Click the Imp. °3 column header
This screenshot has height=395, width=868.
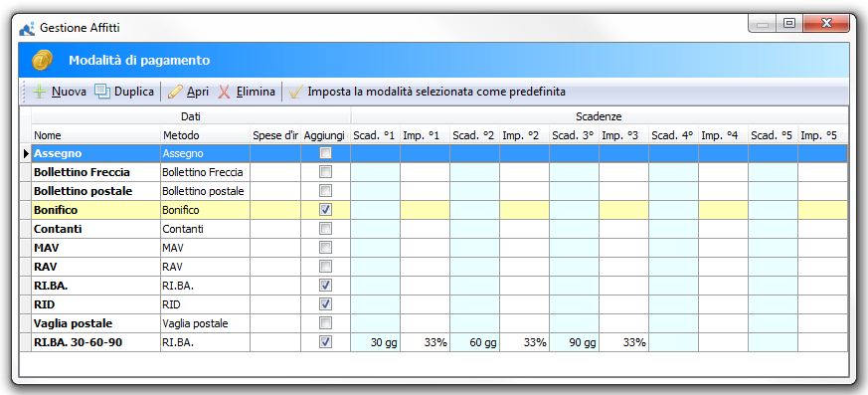(624, 135)
